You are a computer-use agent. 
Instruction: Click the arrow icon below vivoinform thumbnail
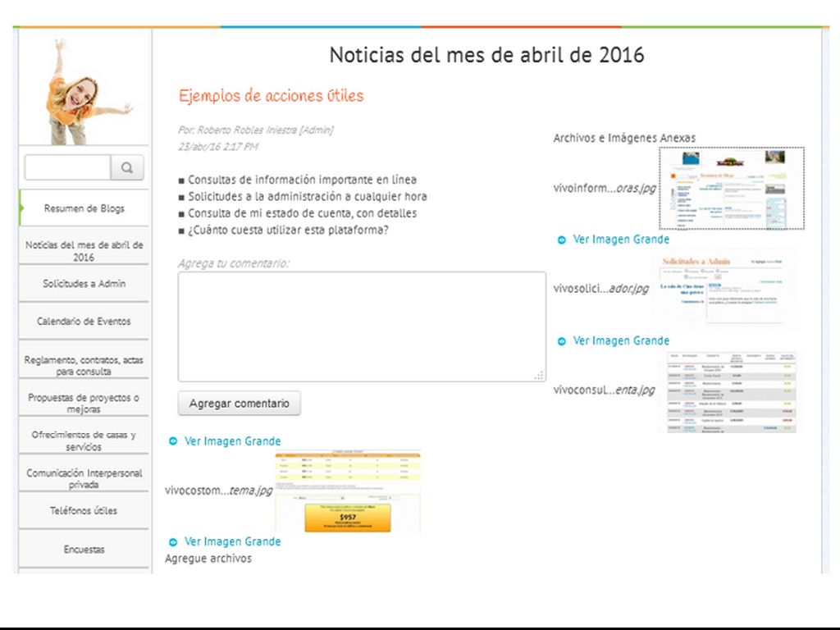(562, 240)
